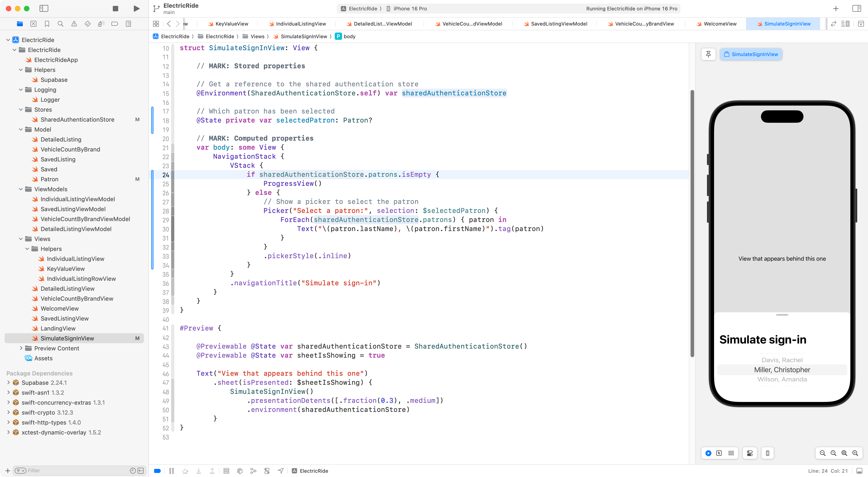Select the SimulateSignInView preview chip

[x=751, y=54]
